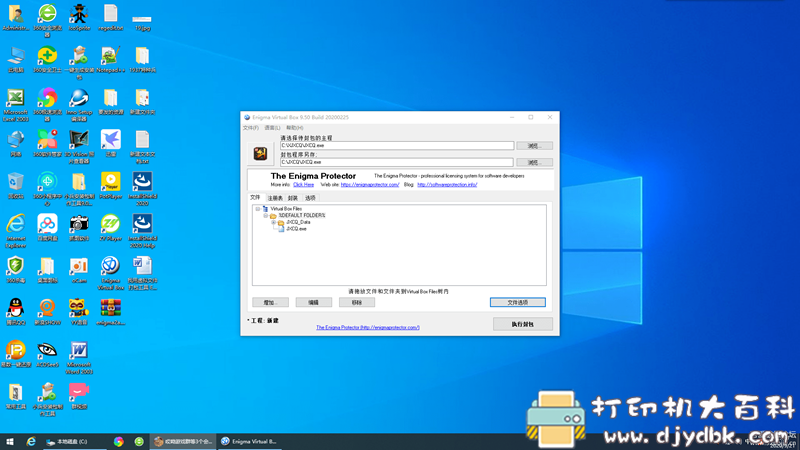Open the InstallShield 2020 desktop icon
The width and height of the screenshot is (800, 450).
[142, 189]
